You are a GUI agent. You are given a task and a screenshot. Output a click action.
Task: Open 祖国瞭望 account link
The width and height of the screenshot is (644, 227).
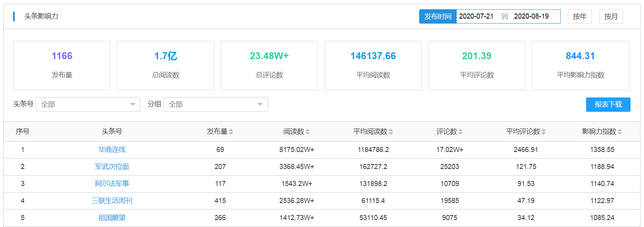112,218
